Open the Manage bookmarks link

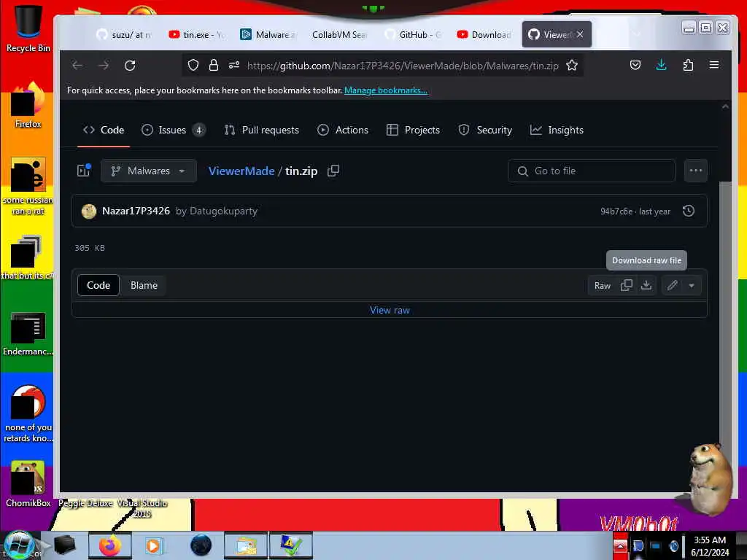pos(386,90)
